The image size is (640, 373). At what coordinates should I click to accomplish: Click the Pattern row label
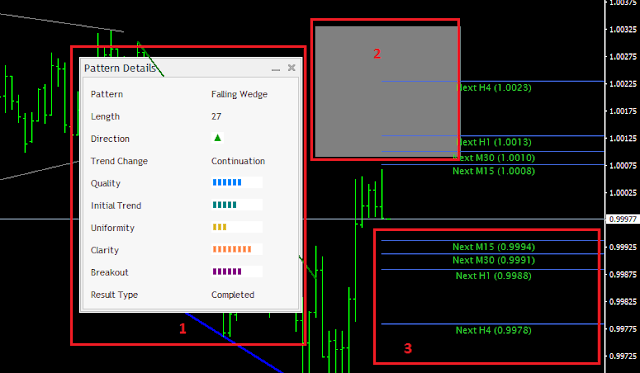(107, 94)
